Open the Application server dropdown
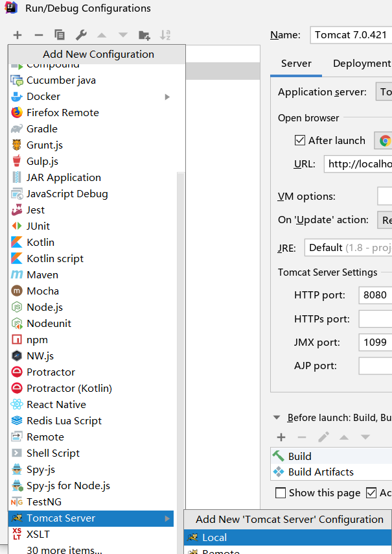 tap(384, 92)
